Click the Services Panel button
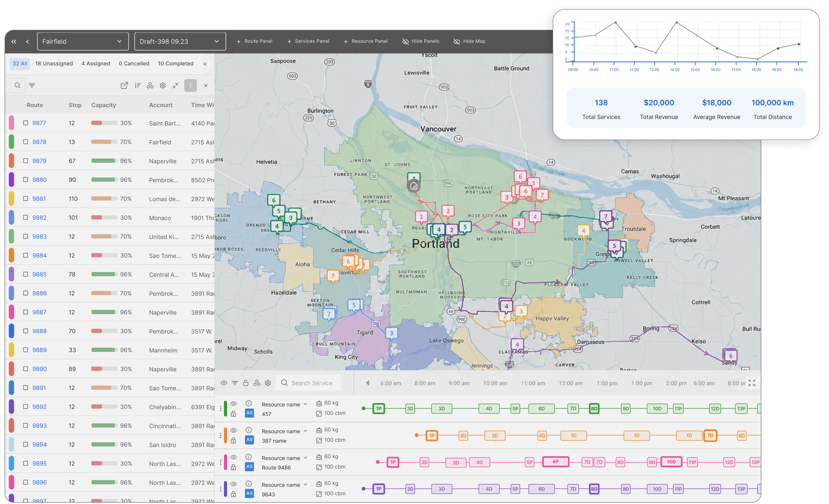The height and width of the screenshot is (504, 829). [308, 41]
